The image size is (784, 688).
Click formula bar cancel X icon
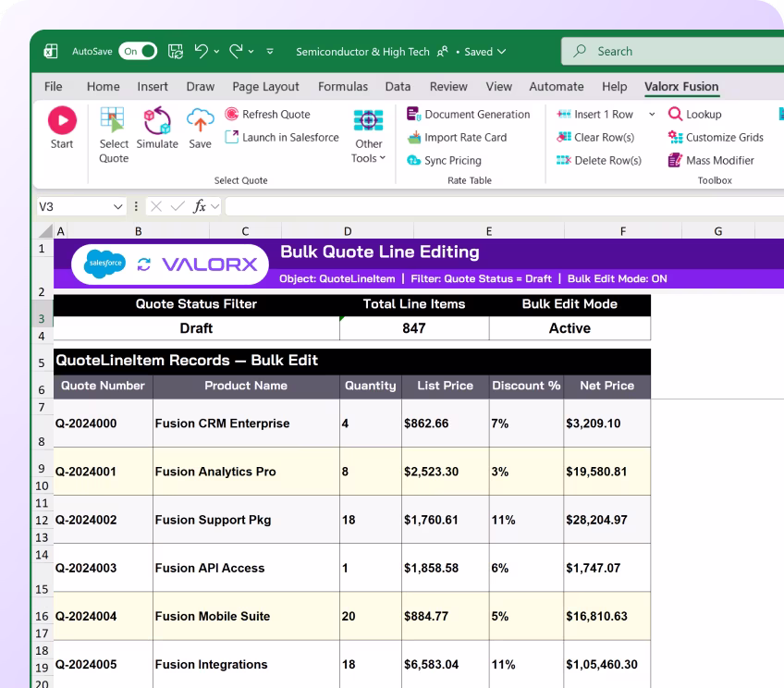pyautogui.click(x=156, y=206)
